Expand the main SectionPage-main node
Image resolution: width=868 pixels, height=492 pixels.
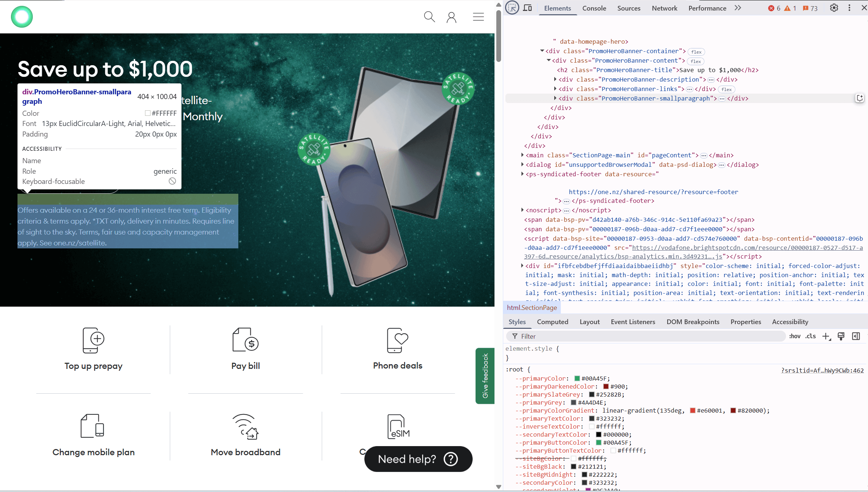coord(523,155)
